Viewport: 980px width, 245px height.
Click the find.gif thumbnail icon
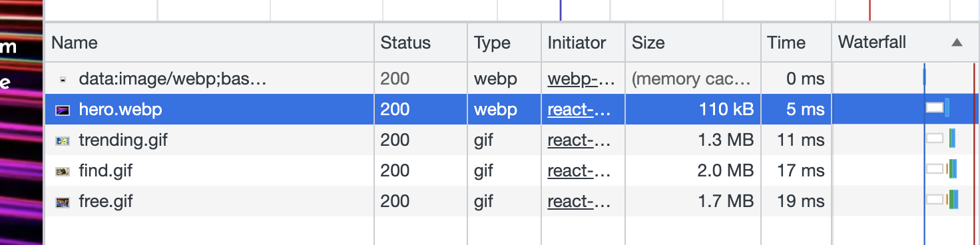[63, 171]
